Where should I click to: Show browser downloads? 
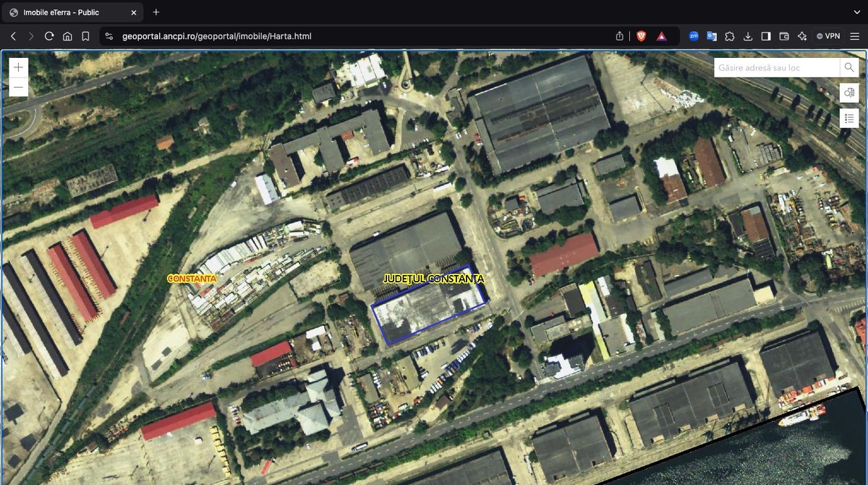pos(748,35)
